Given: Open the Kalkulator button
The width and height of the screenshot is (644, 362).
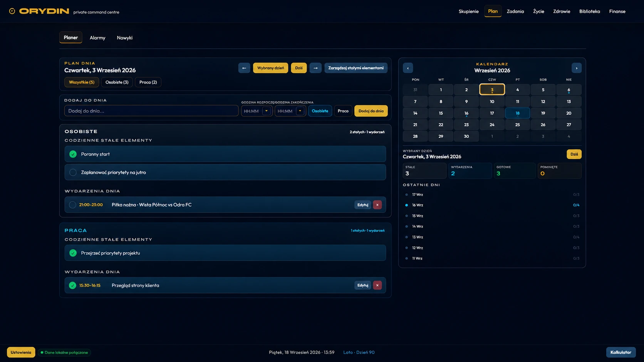Looking at the screenshot, I should point(621,352).
